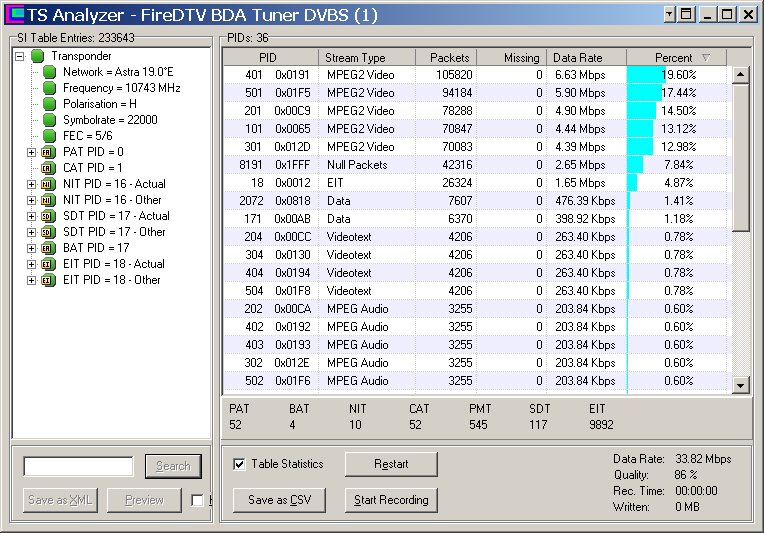Click the EIT PID = 18 - Other icon
764x533 pixels.
click(x=47, y=280)
